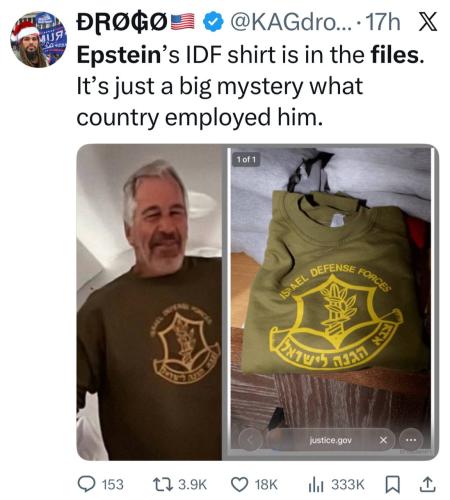Viewport: 450px width, 500px height.
Task: Click the blue verified badge
Action: click(x=213, y=22)
